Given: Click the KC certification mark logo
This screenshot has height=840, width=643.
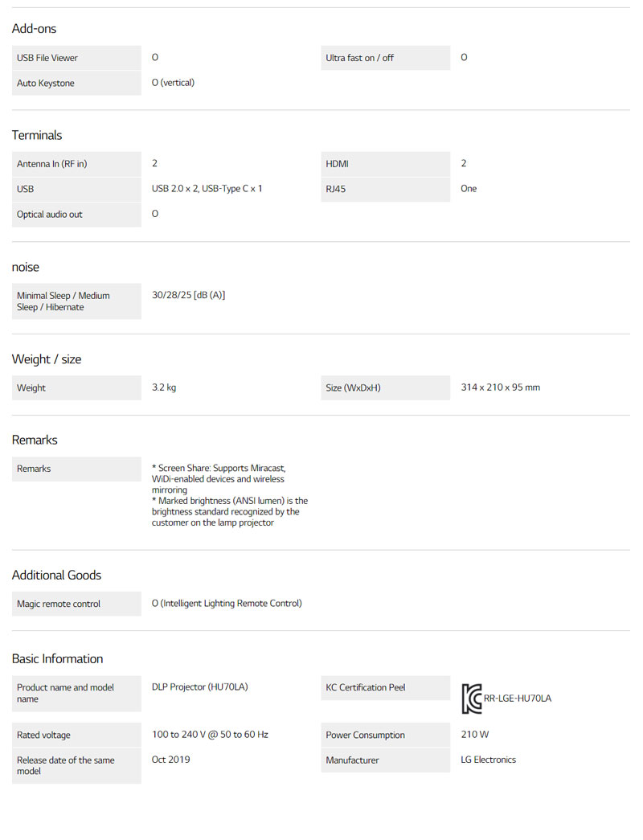Looking at the screenshot, I should pos(472,699).
